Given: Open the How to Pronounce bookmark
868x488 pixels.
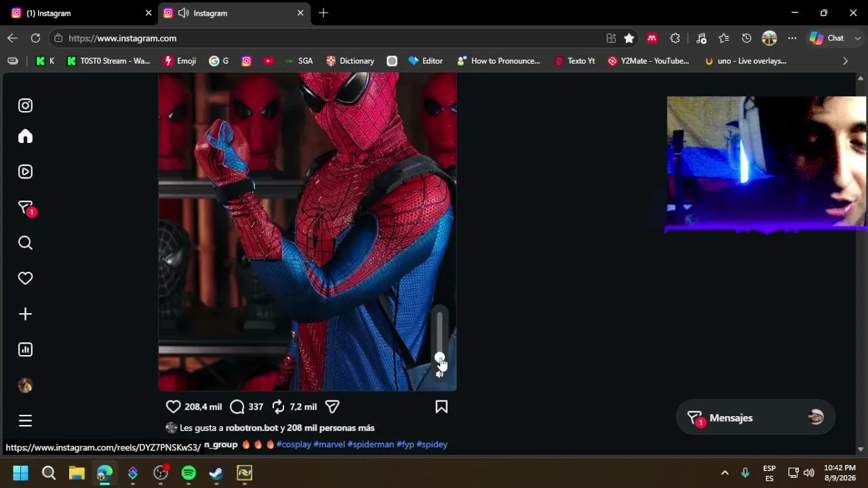Looking at the screenshot, I should pos(498,61).
